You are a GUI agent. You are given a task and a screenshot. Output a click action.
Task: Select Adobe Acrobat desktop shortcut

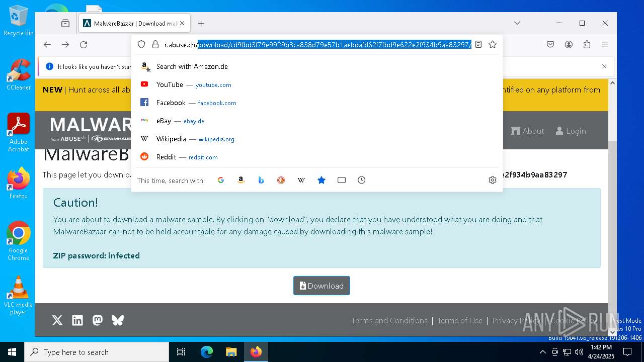coord(19,133)
